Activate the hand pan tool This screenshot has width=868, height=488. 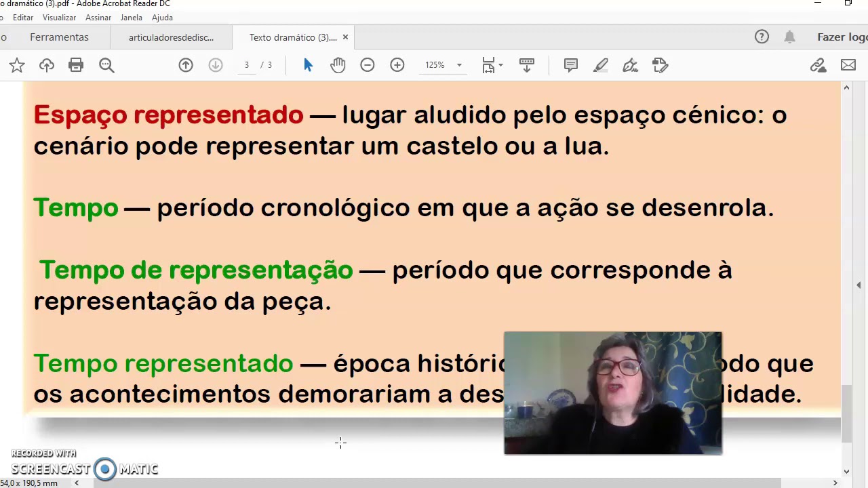(x=338, y=65)
